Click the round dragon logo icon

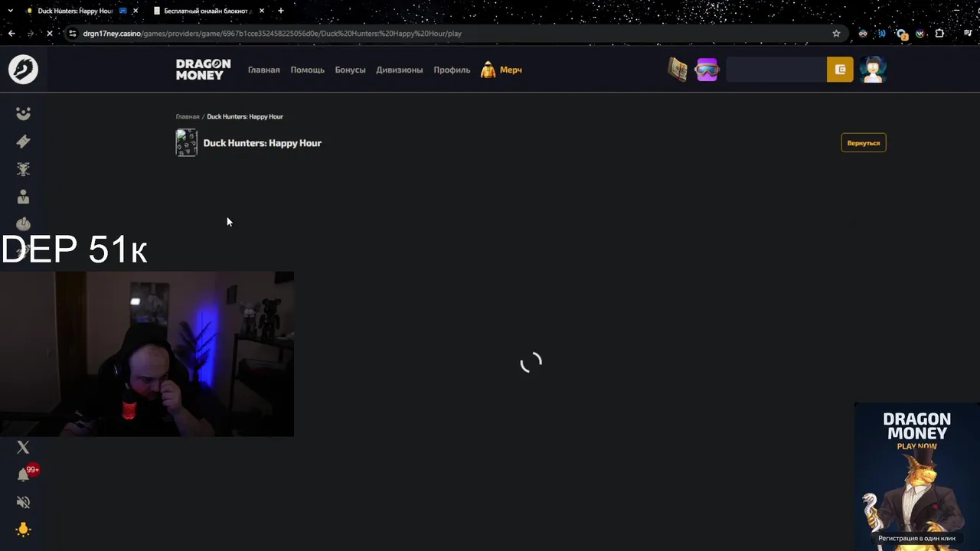23,70
